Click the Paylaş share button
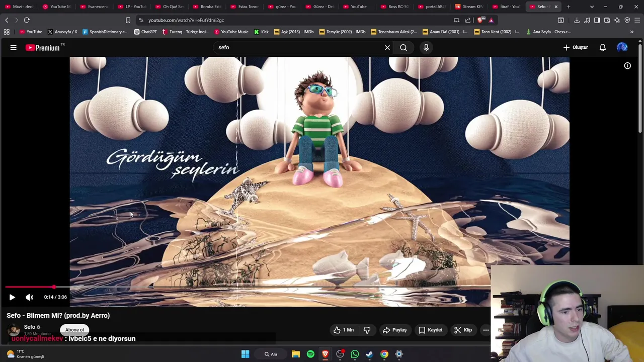Screen dimensions: 644x362 (394, 330)
